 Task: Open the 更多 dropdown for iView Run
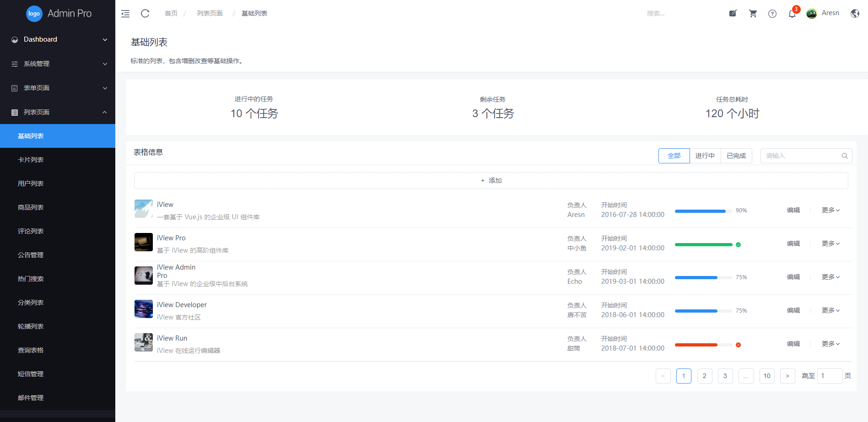click(830, 344)
